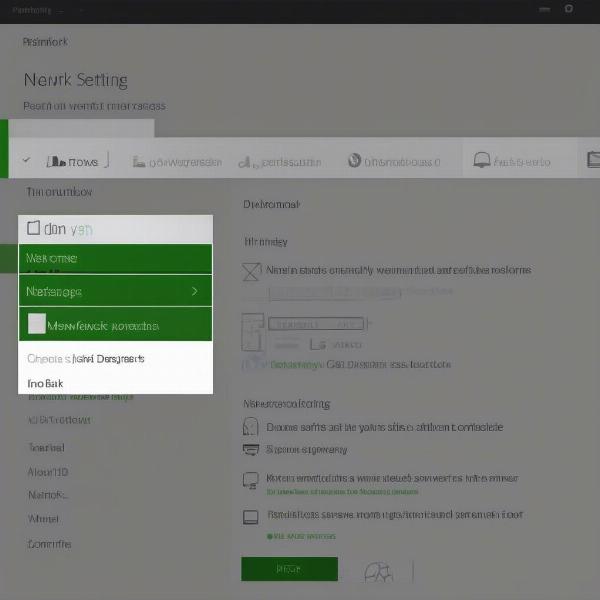The height and width of the screenshot is (600, 600).
Task: Click the outlined text box beside the document icon
Action: pos(316,324)
